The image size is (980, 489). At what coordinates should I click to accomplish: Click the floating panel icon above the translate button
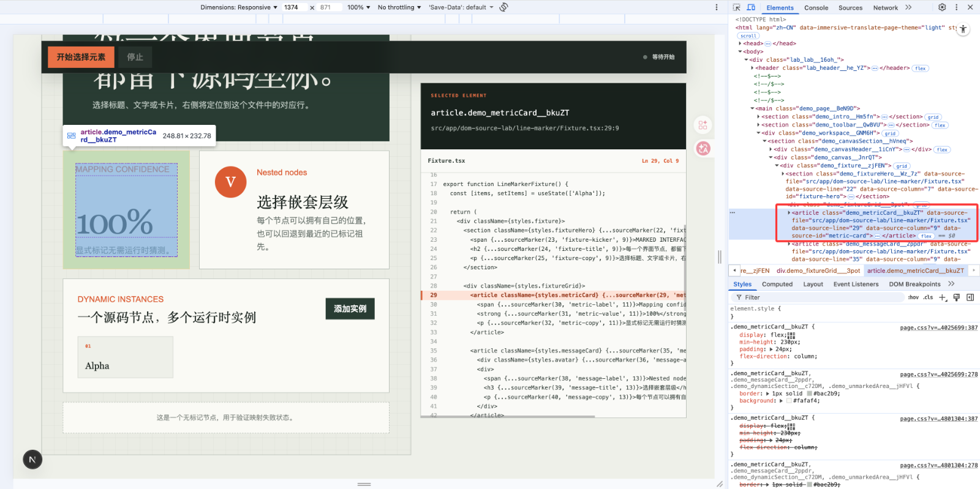703,125
